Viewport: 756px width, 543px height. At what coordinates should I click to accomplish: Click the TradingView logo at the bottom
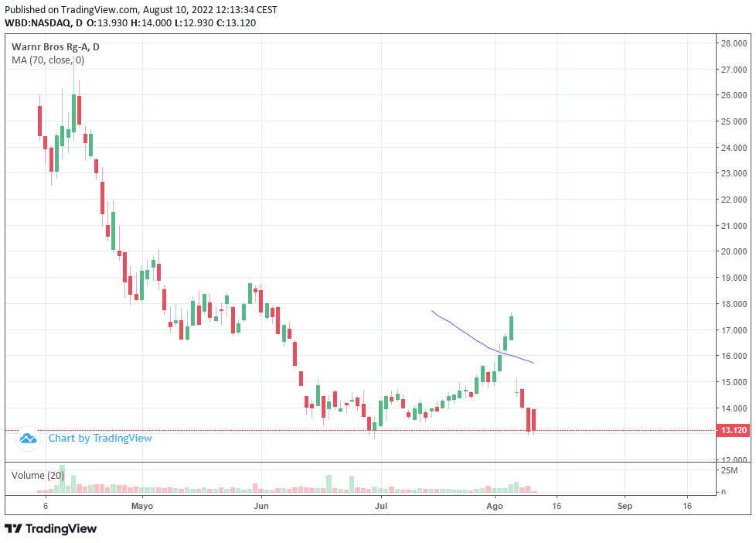click(x=50, y=529)
